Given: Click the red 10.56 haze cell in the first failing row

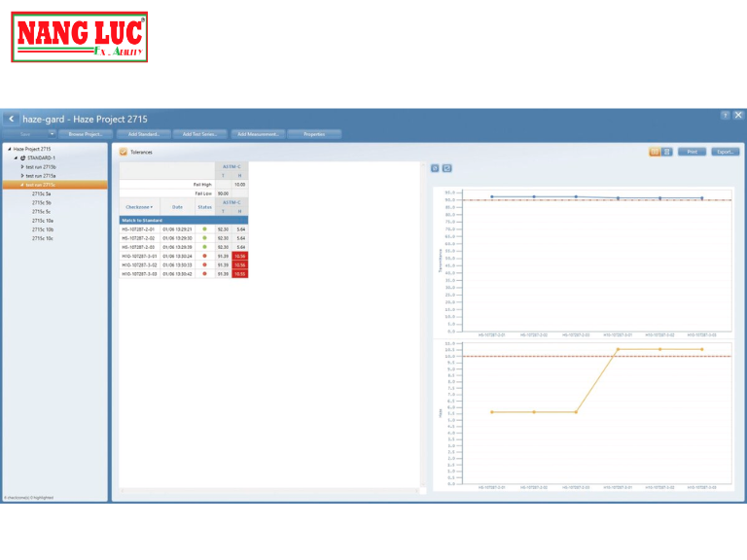Looking at the screenshot, I should 239,256.
